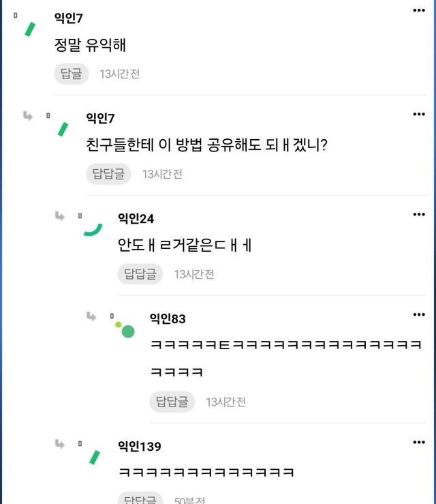Select 익인139's green avatar icon

(95, 457)
